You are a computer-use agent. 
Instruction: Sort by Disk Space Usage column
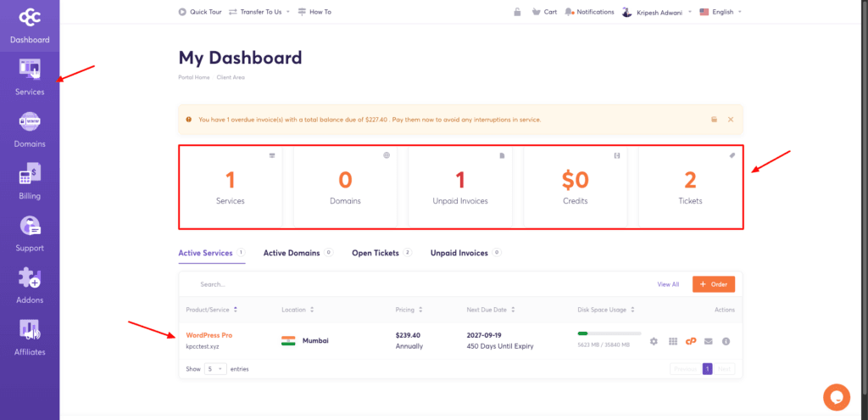click(606, 310)
